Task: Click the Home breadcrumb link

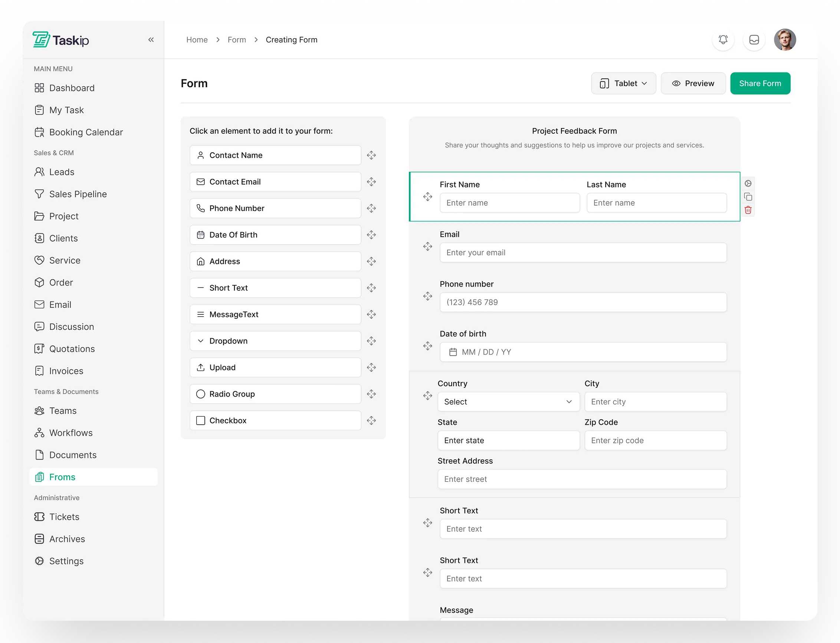Action: tap(197, 40)
